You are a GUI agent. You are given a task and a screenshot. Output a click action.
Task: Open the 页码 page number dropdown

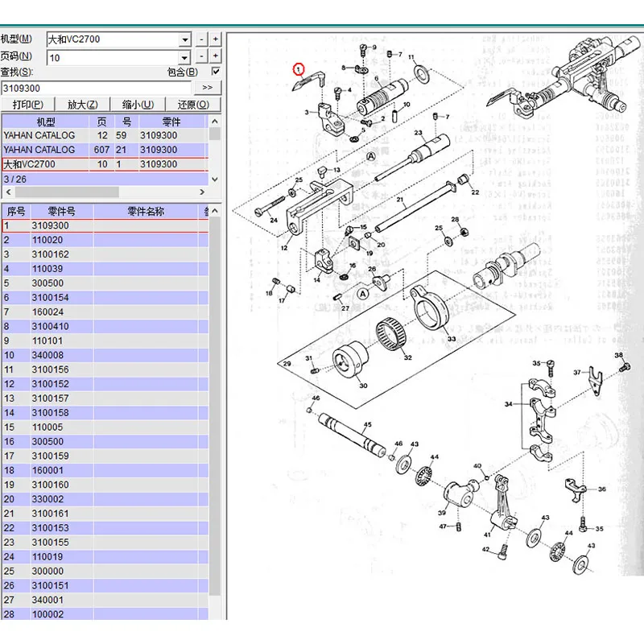[x=184, y=57]
